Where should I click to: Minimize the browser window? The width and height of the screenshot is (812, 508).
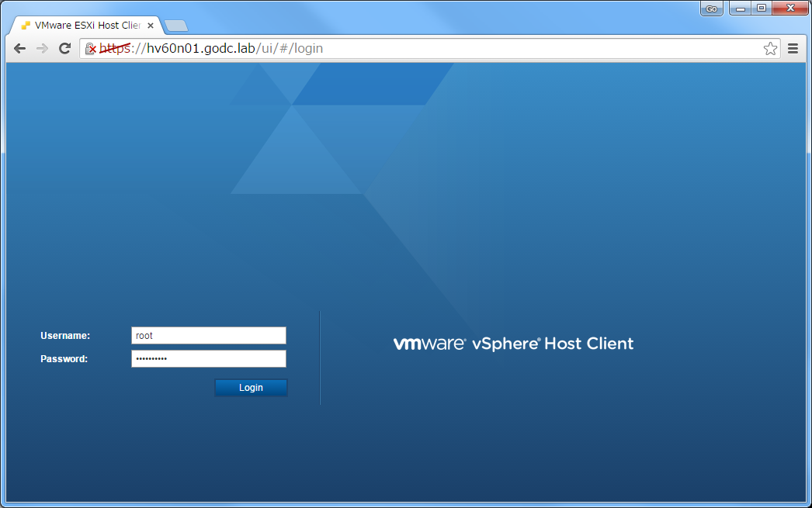pos(741,9)
